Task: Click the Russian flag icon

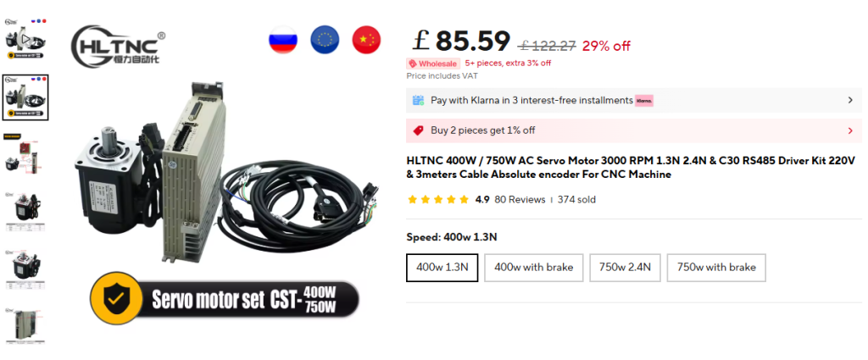Action: tap(283, 40)
